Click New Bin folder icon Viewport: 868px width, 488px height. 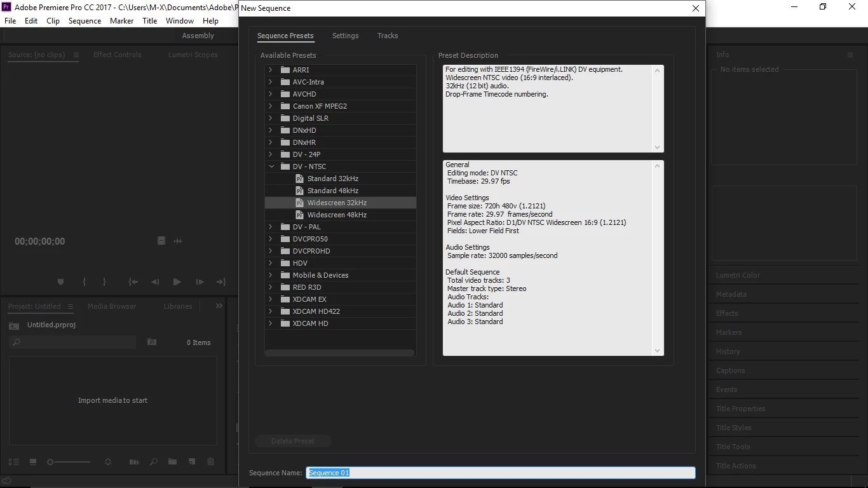(172, 462)
